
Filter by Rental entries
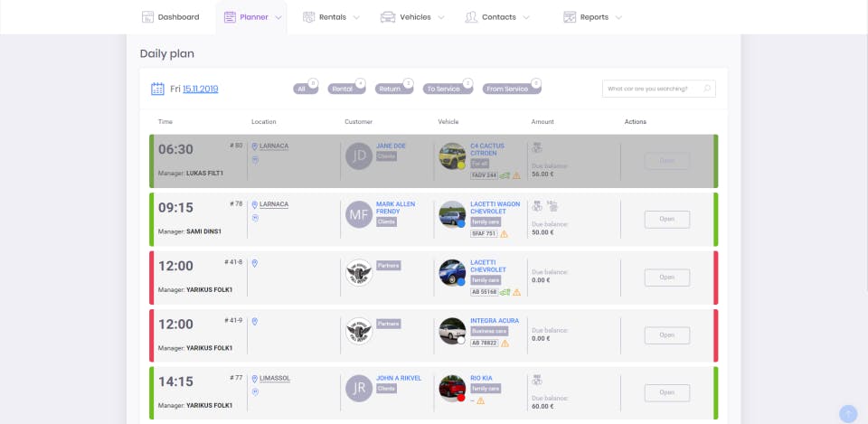tap(346, 89)
